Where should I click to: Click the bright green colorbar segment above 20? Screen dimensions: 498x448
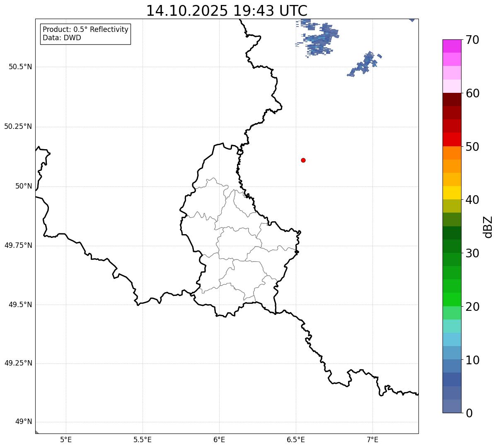452,299
